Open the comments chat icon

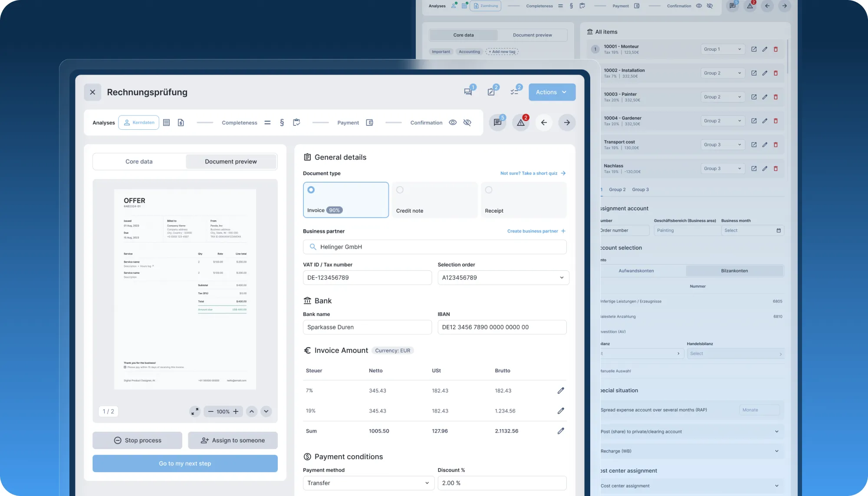point(468,92)
